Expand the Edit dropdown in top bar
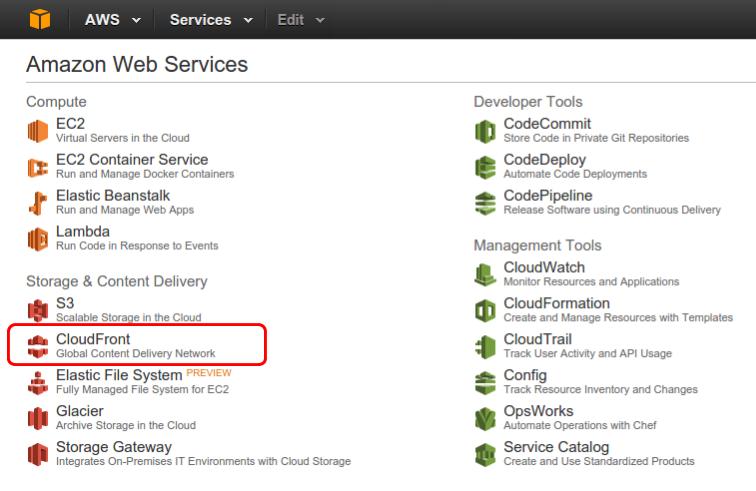The height and width of the screenshot is (491, 756). pyautogui.click(x=301, y=20)
